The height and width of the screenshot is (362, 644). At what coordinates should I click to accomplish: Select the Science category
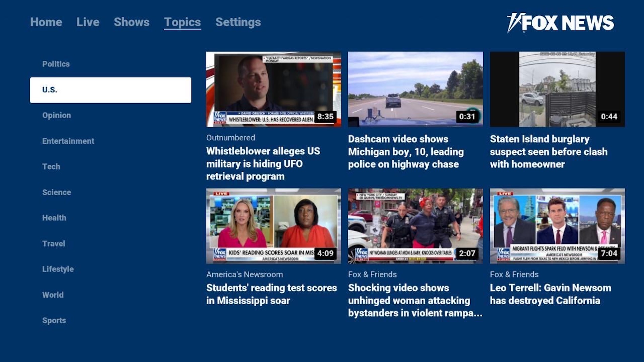point(56,192)
